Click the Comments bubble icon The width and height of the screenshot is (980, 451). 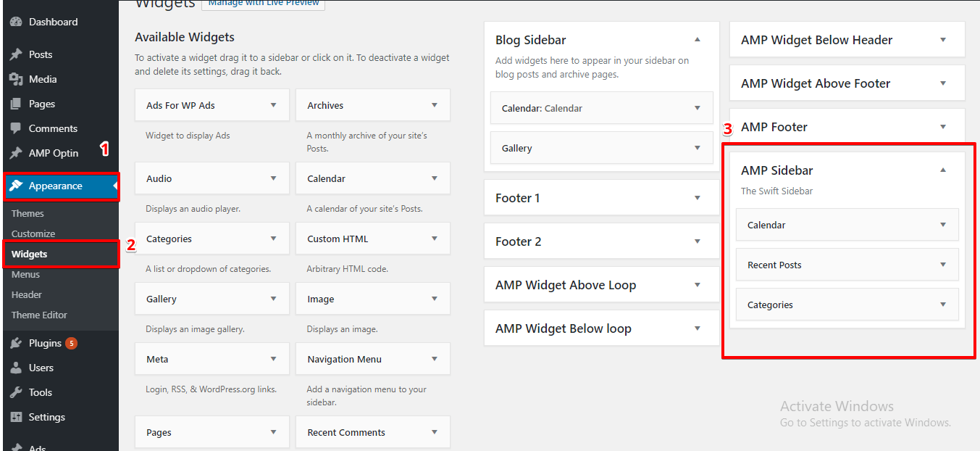point(17,128)
